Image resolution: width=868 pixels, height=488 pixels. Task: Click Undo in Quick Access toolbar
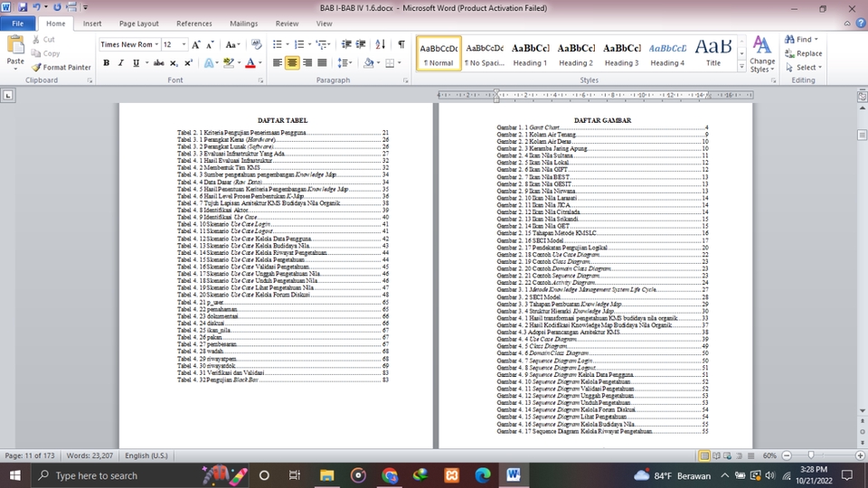click(36, 7)
